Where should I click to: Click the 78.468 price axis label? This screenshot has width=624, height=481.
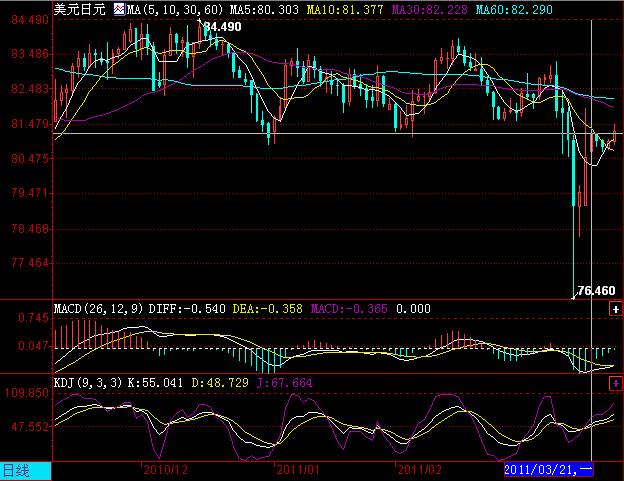pyautogui.click(x=30, y=229)
